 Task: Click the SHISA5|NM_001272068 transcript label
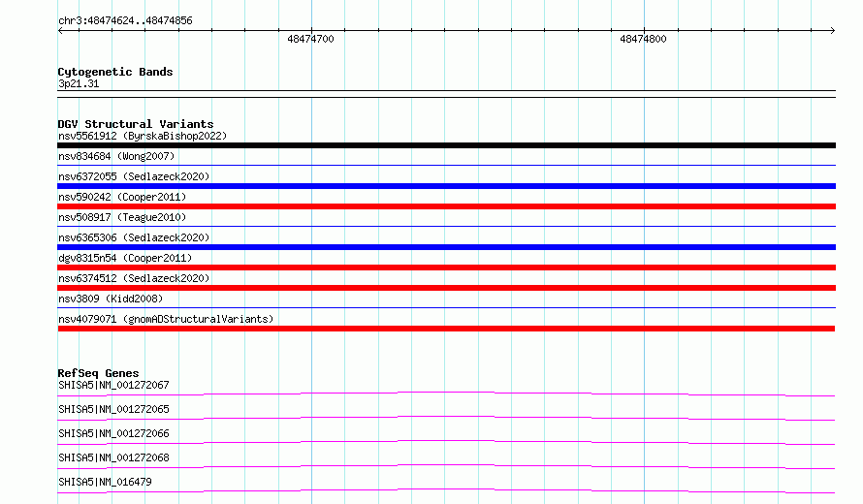113,457
